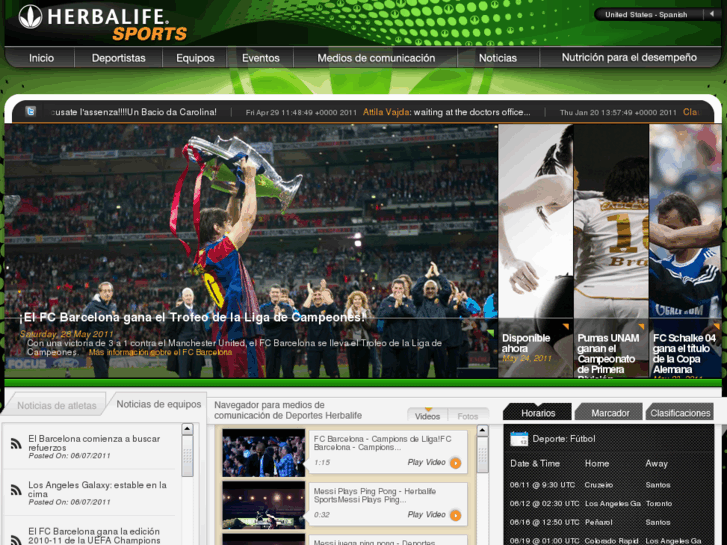This screenshot has width=727, height=545.
Task: Select 'FC Schalke 04 gana el título' carousel panel
Action: point(685,250)
